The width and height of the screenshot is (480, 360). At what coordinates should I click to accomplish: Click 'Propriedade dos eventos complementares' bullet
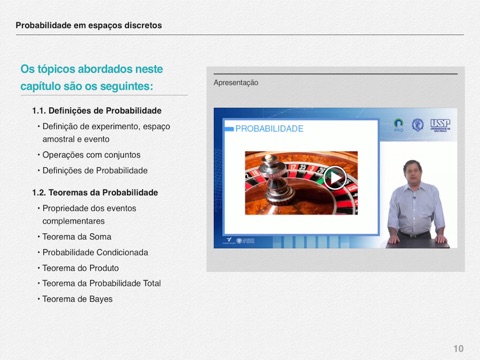coord(89,215)
